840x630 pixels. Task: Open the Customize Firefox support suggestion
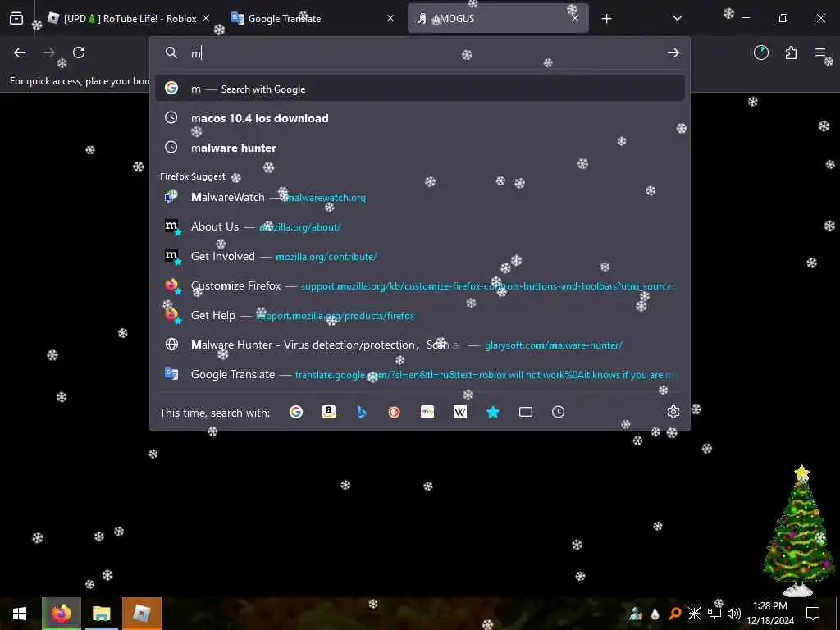[420, 285]
